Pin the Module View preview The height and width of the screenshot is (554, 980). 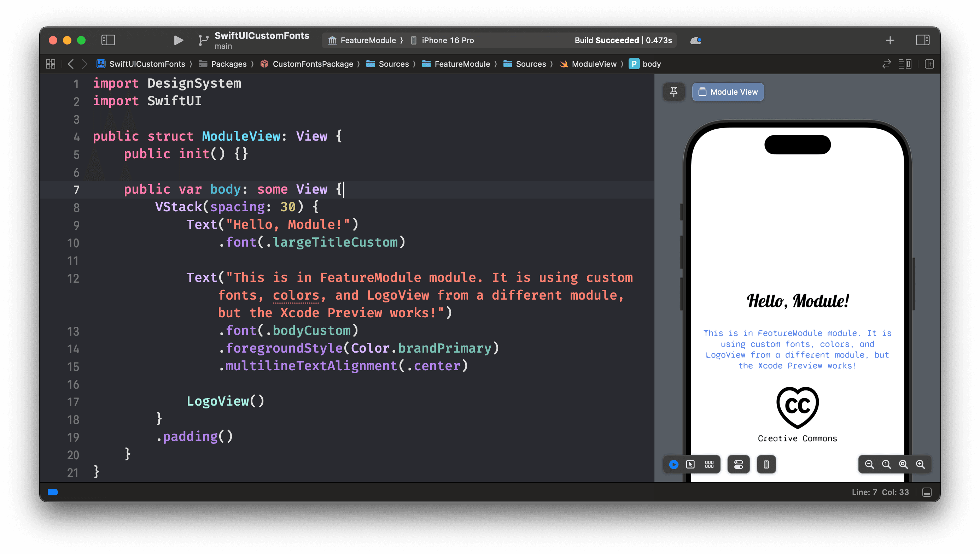pos(674,92)
